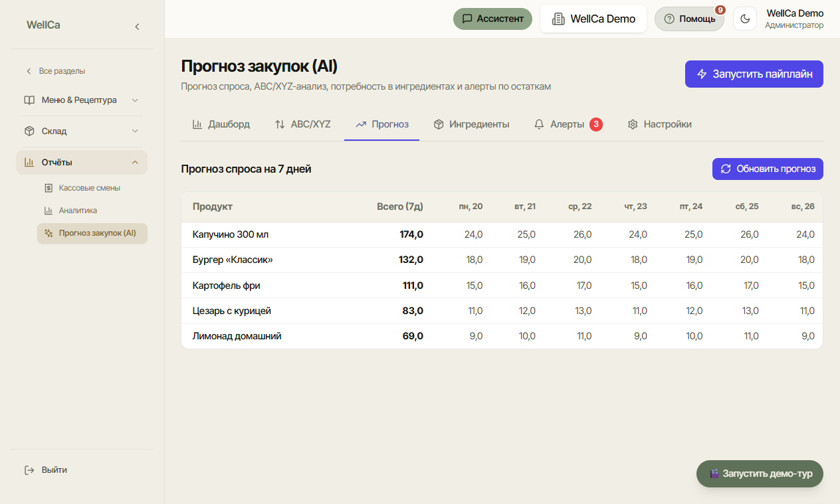Screen dimensions: 840x504
Task: Click the film icon in Запустить демо-тур
Action: (714, 474)
